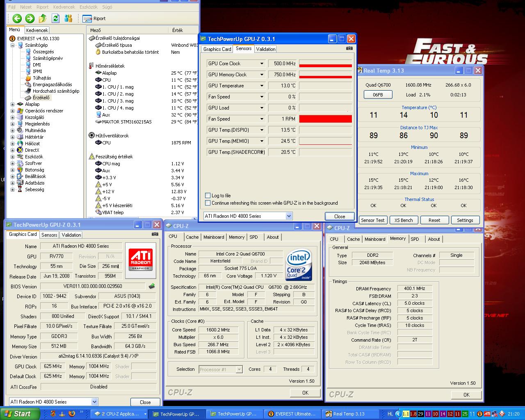Collapse the Számítógép tree node
Image resolution: width=525 pixels, height=420 pixels.
[12, 45]
